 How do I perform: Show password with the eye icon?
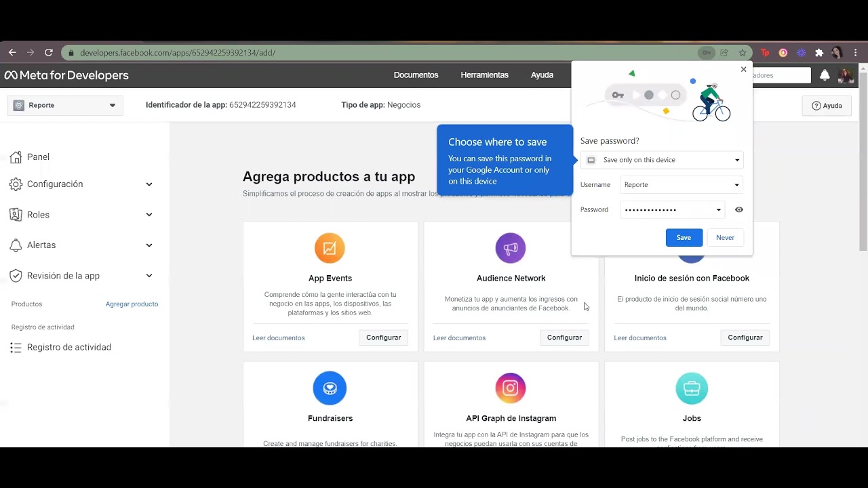pos(739,209)
